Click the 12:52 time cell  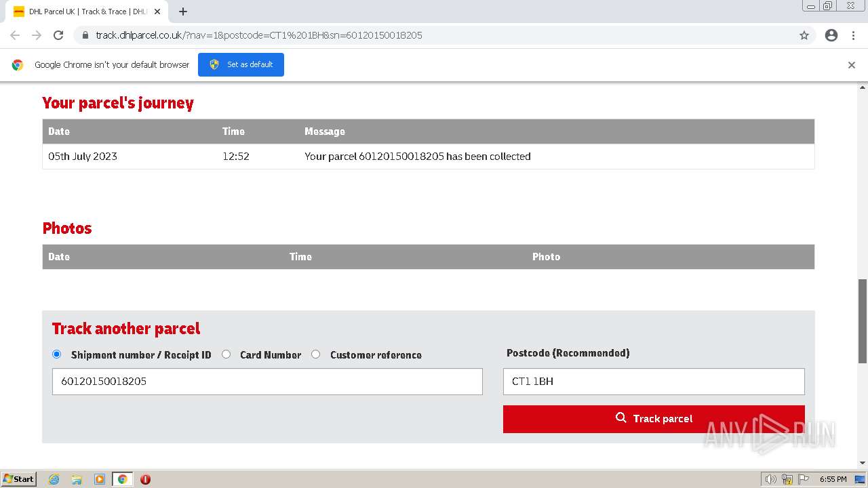pos(236,157)
